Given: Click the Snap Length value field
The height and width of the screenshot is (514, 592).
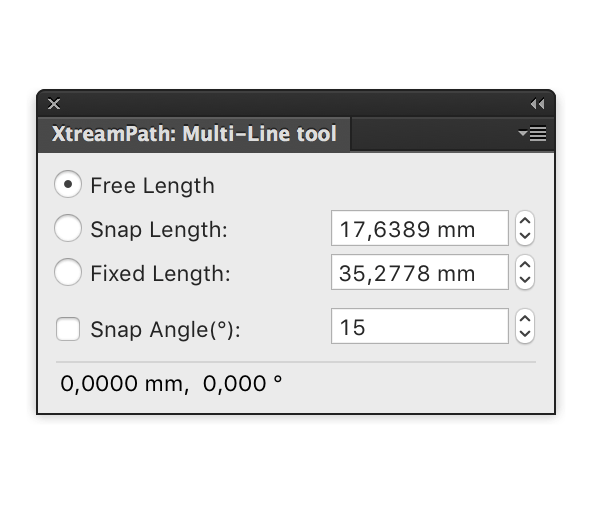Looking at the screenshot, I should 420,228.
